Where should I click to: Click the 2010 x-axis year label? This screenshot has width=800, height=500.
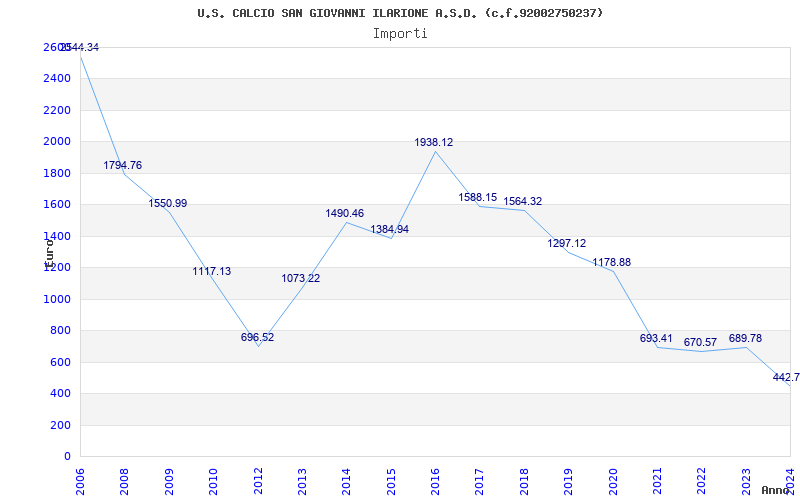213,481
